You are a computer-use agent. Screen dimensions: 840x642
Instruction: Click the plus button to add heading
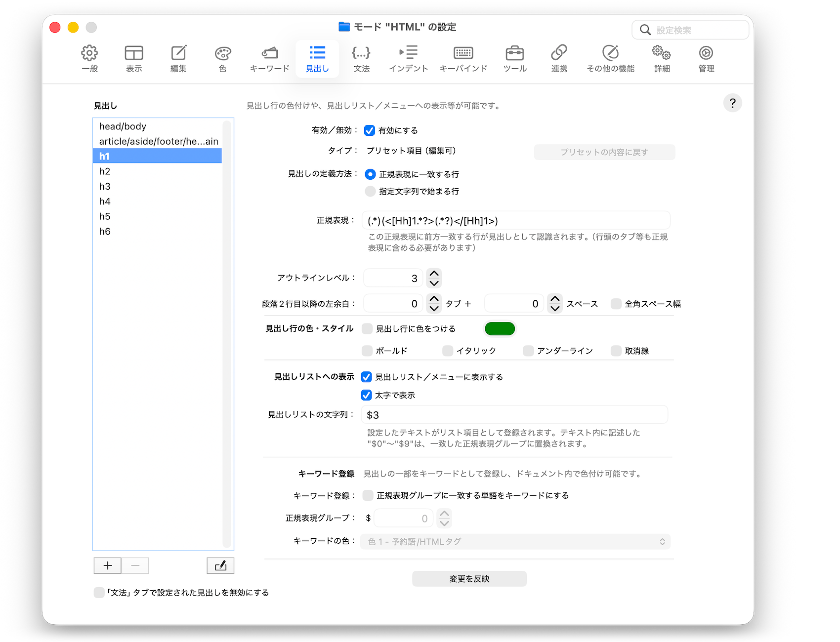pos(108,565)
